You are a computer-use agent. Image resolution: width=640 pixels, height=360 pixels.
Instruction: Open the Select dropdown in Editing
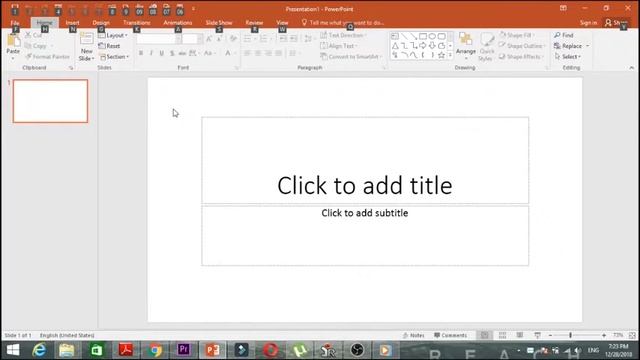click(567, 57)
